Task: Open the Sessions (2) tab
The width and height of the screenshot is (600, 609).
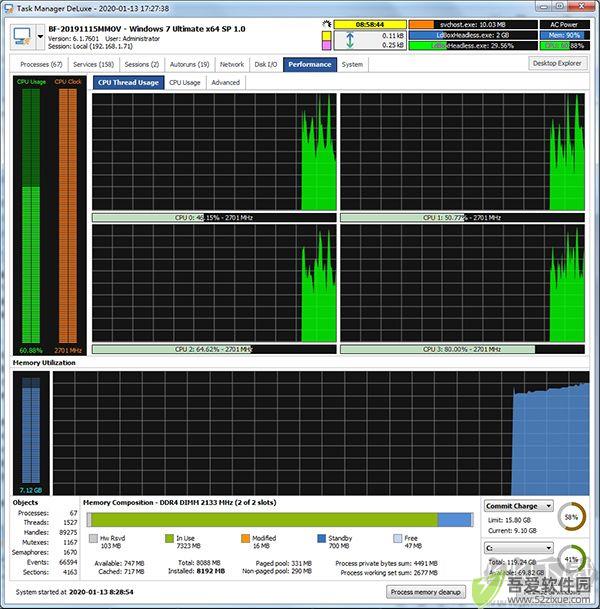Action: point(142,64)
